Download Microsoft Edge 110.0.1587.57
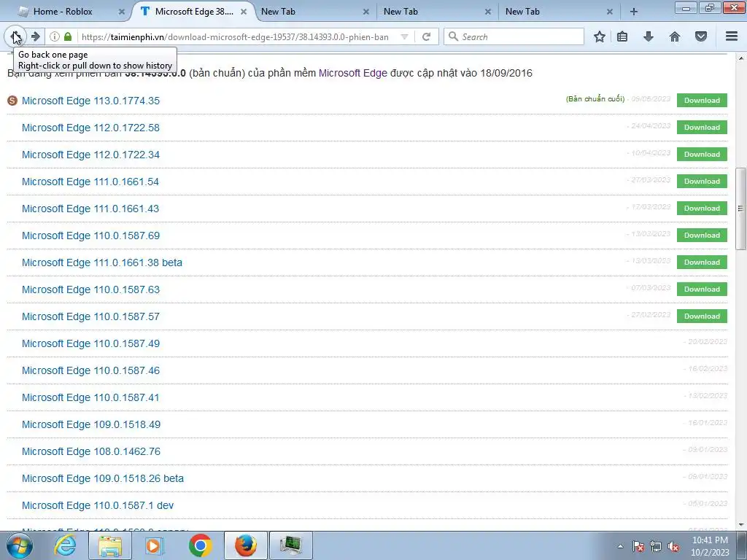Image resolution: width=747 pixels, height=560 pixels. coord(702,316)
